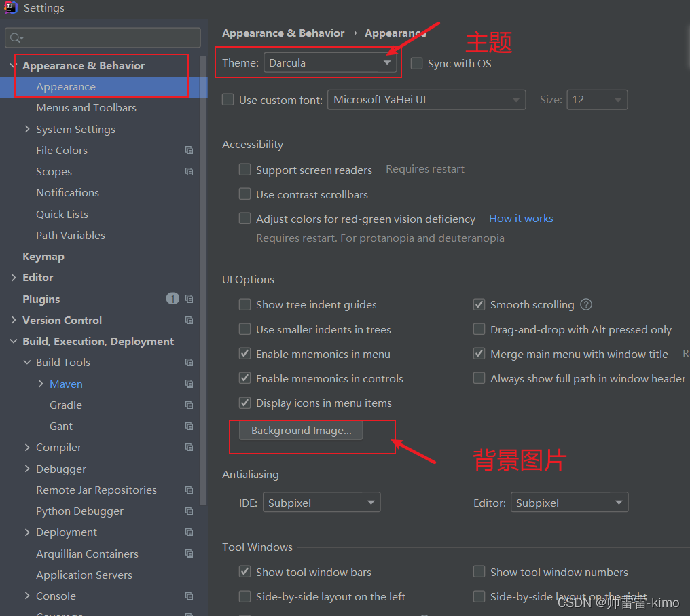Click the project-level icon beside Build Tools

coord(189,363)
